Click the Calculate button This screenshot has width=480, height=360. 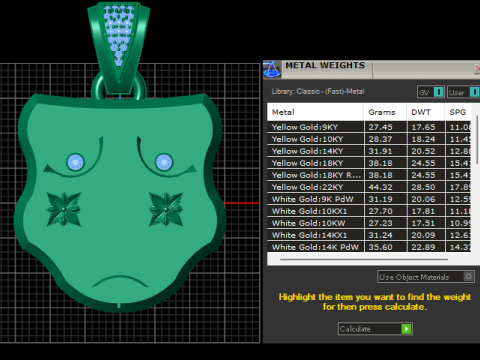coord(375,329)
